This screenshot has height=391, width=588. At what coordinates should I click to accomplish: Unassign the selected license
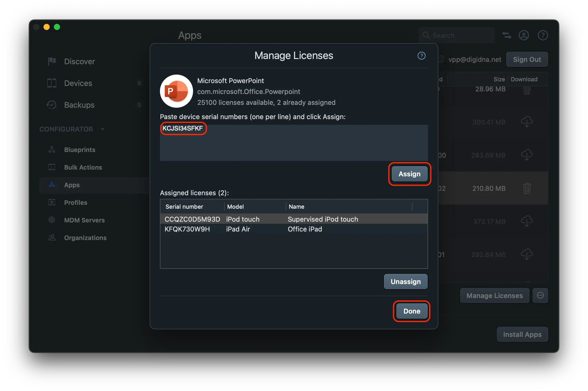(406, 281)
